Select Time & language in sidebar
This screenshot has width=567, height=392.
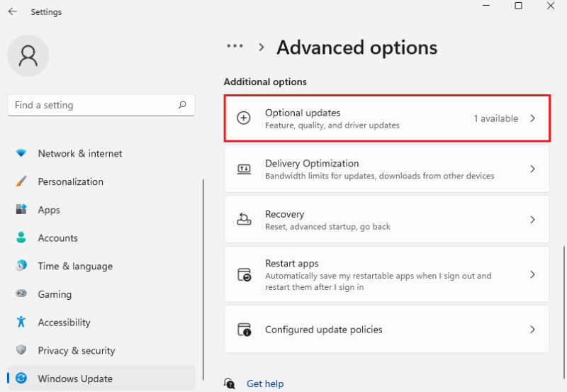click(x=101, y=266)
